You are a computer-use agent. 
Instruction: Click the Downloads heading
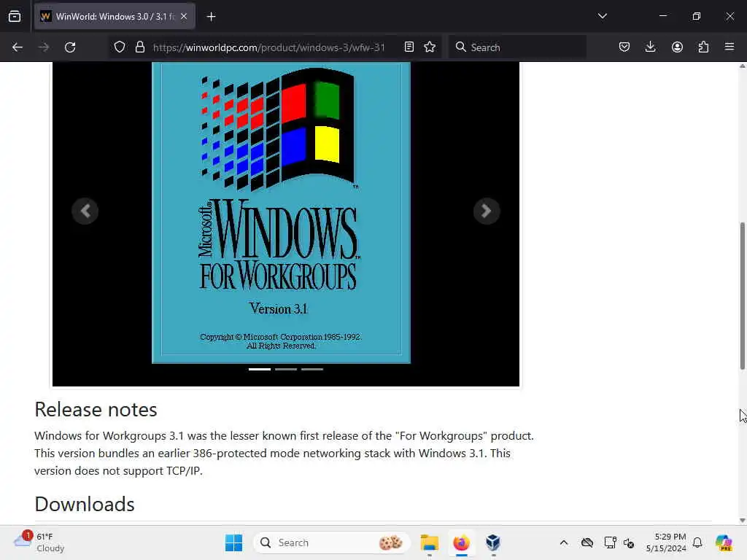tap(85, 505)
